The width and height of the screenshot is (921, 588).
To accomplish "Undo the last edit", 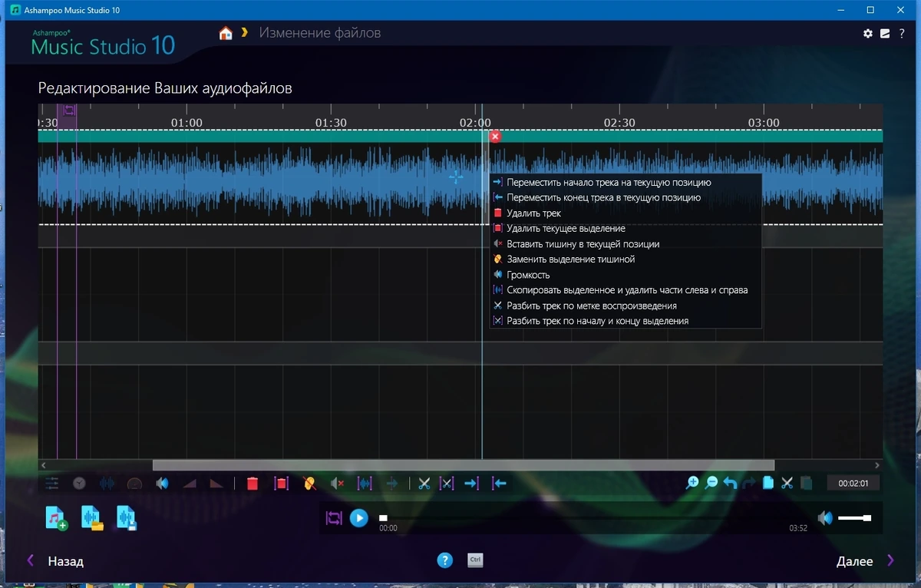I will coord(730,483).
